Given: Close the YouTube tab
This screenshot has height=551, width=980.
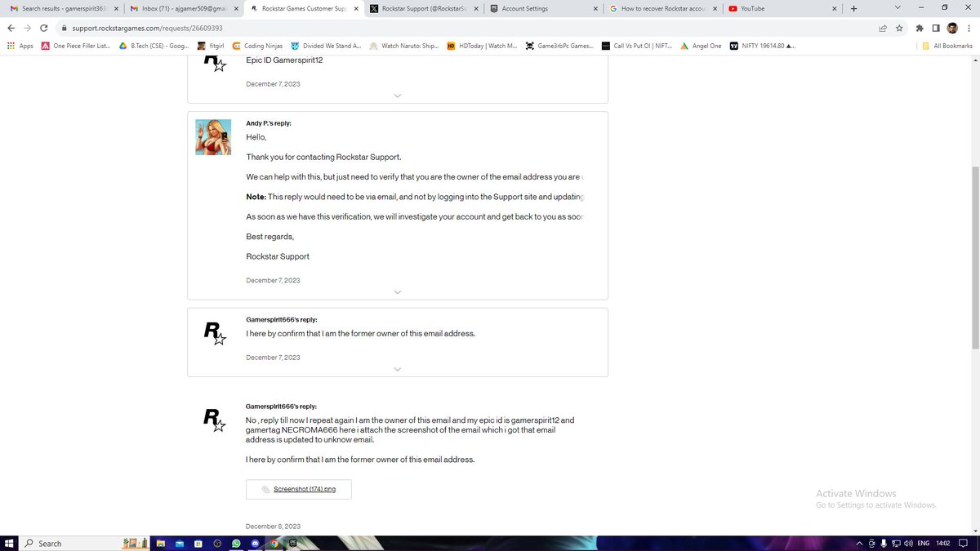Looking at the screenshot, I should [835, 8].
